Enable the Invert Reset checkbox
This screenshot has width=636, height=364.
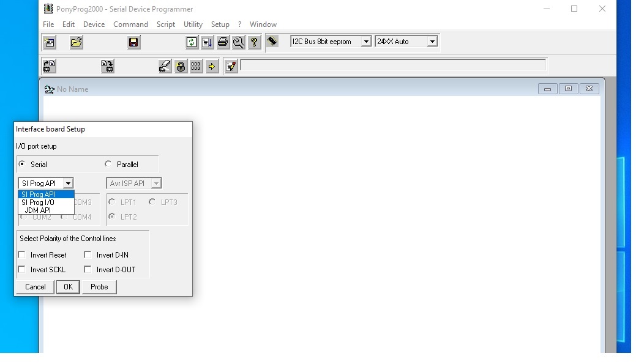(22, 254)
